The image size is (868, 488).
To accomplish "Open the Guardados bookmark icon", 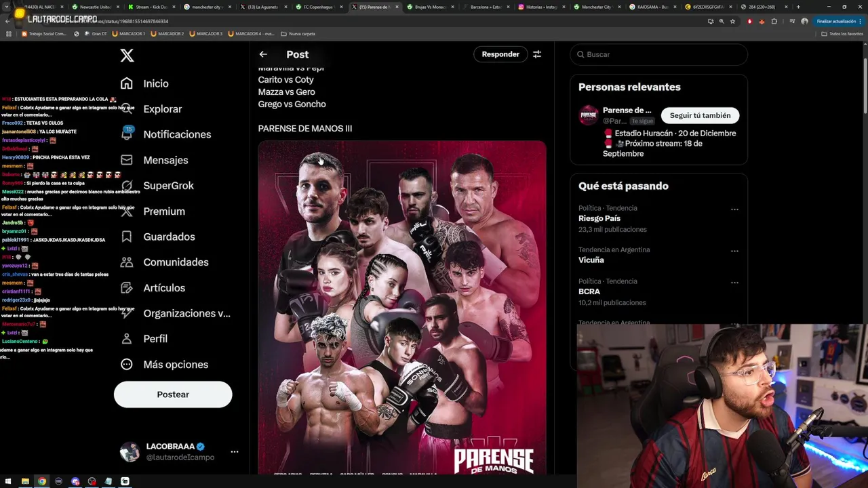I will pyautogui.click(x=127, y=237).
